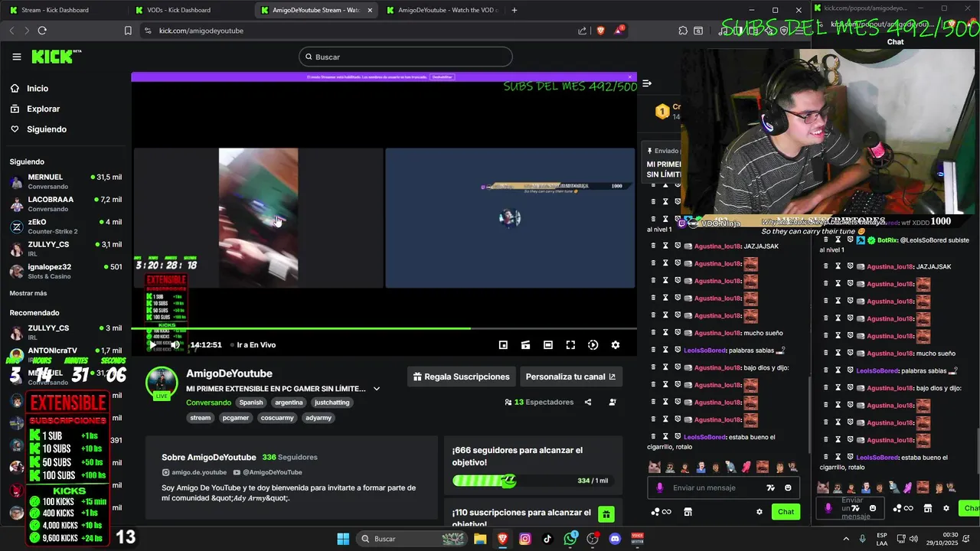The height and width of the screenshot is (551, 980).
Task: Select the argentina tag
Action: click(289, 403)
